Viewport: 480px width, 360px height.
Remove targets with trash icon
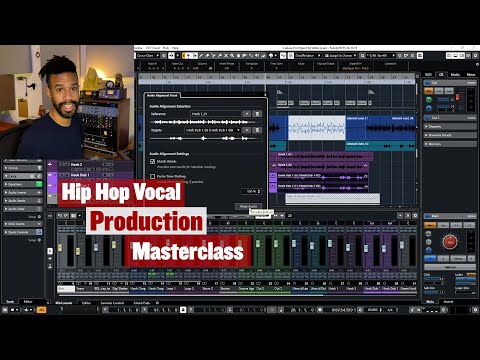257,130
